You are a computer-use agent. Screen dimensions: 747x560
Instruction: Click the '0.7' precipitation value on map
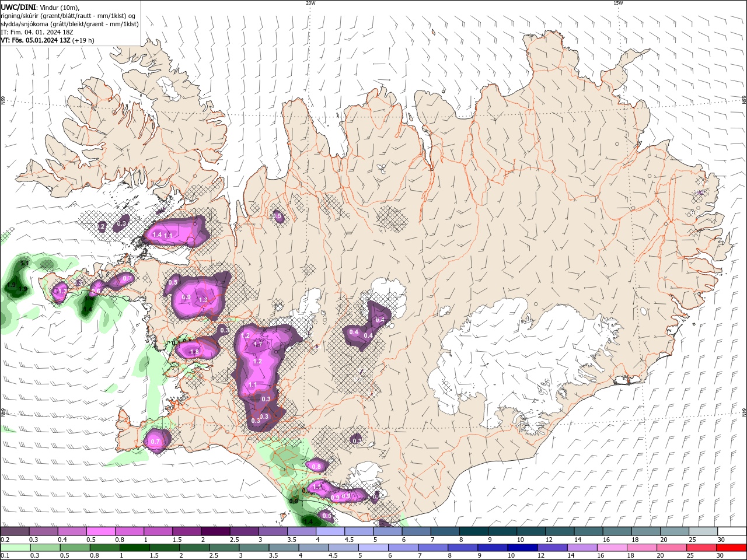point(155,442)
